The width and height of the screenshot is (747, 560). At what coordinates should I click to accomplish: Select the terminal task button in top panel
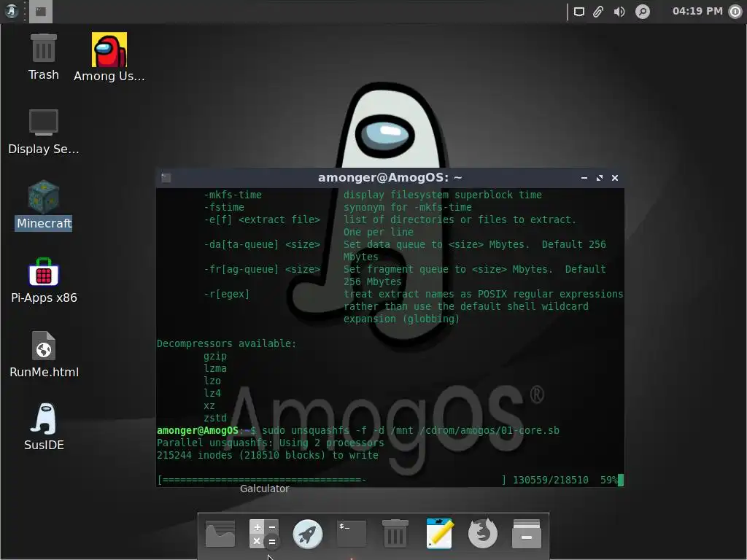pos(41,12)
